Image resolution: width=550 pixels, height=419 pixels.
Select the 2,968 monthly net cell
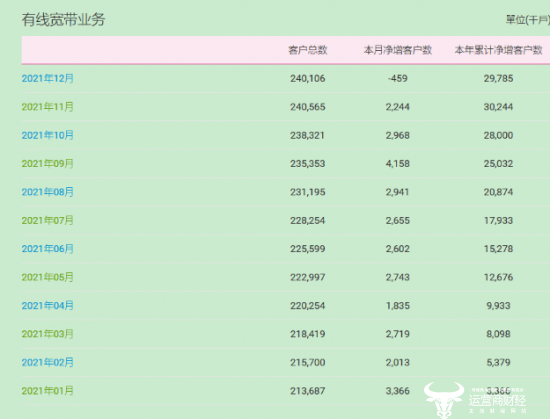[x=398, y=135]
